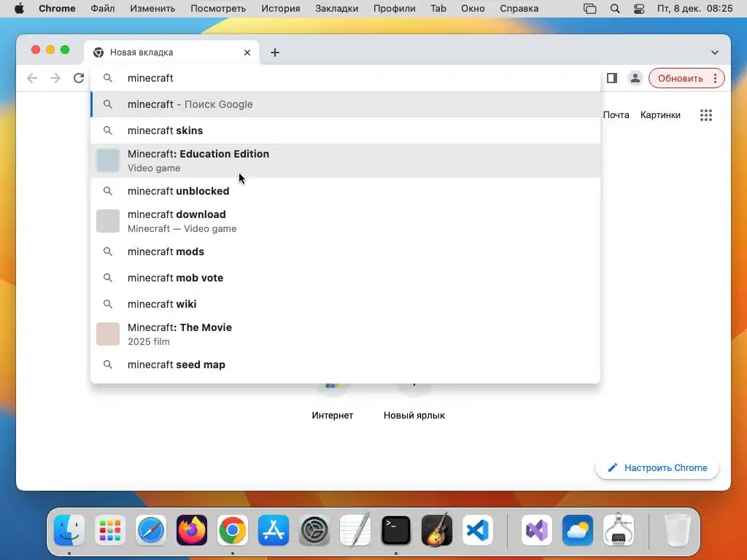
Task: Open the Файл menu
Action: point(102,9)
